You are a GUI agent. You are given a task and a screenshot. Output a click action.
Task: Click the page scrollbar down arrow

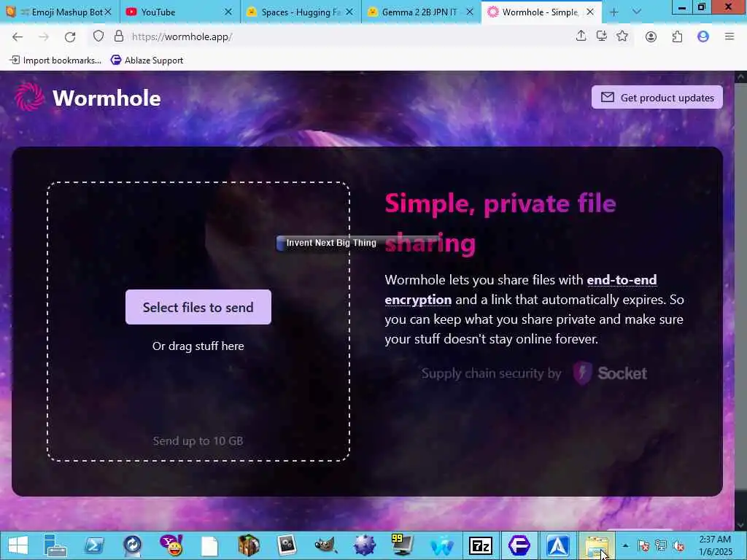[741, 525]
